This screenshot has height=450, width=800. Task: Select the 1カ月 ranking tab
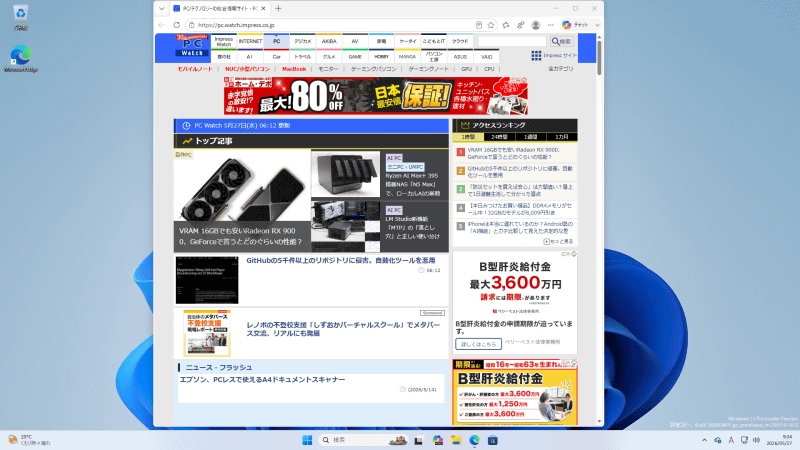point(561,137)
